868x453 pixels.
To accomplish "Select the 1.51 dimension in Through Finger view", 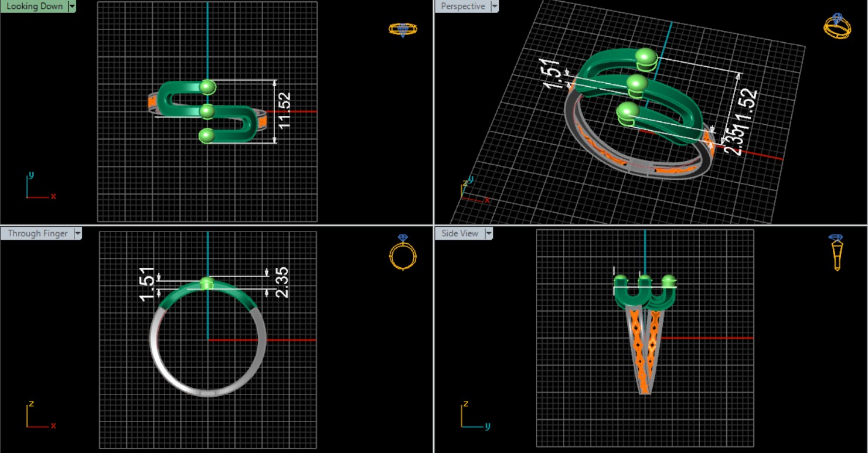I will [147, 285].
